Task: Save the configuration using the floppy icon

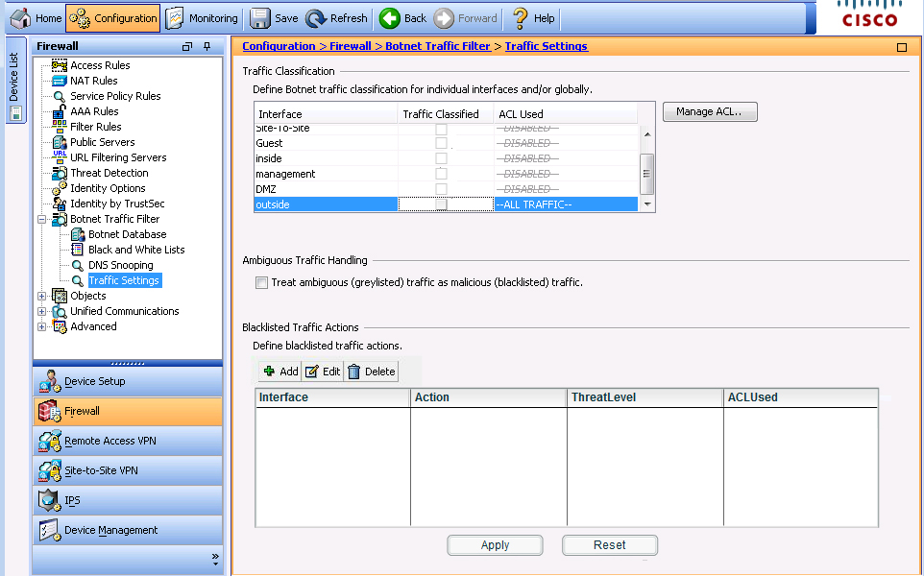Action: [x=259, y=18]
